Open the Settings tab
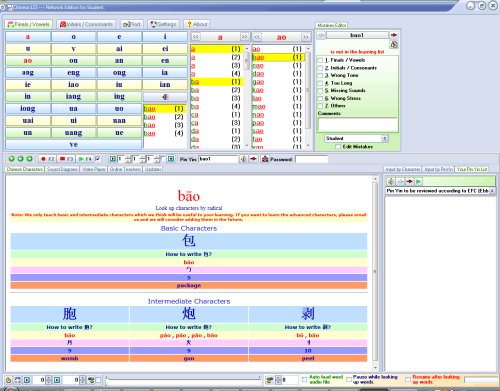Viewport: 500px width, 391px height. 163,24
